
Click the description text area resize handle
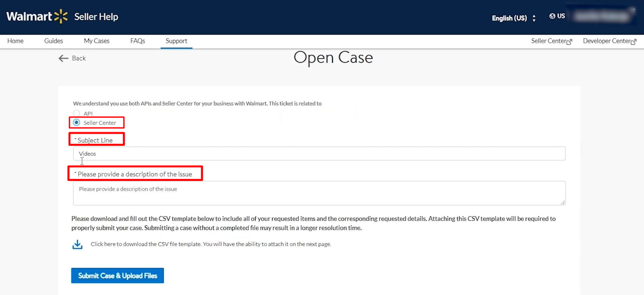pyautogui.click(x=562, y=202)
